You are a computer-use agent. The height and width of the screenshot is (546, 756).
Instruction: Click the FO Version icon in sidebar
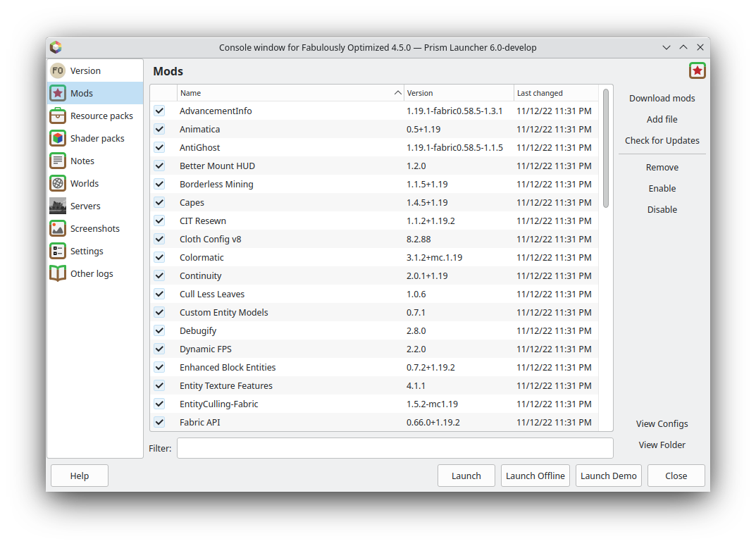click(x=57, y=70)
